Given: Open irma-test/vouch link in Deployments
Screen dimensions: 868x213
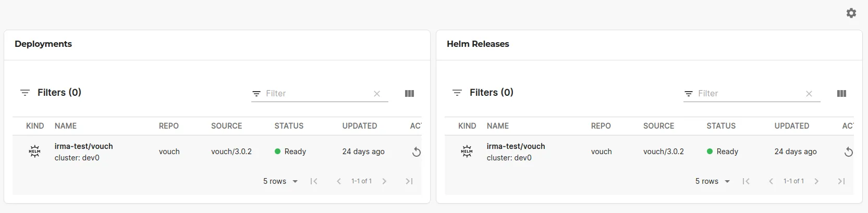Looking at the screenshot, I should click(x=83, y=146).
